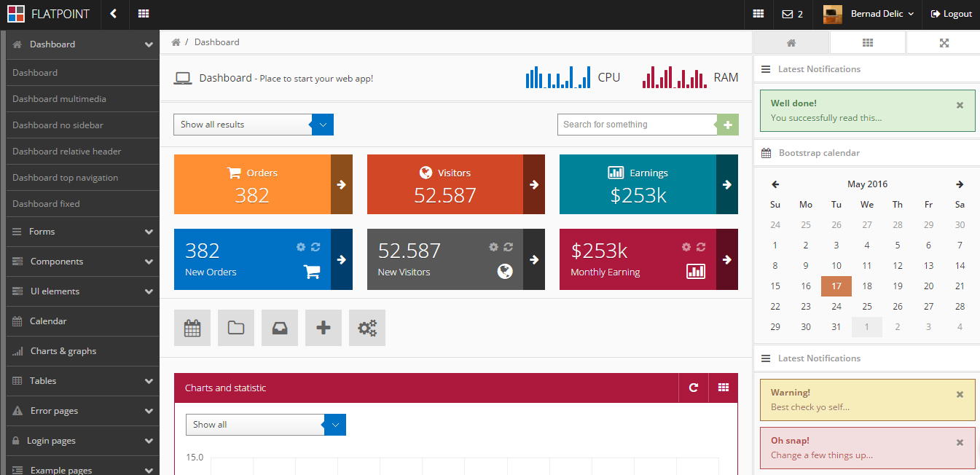The width and height of the screenshot is (980, 475).
Task: Switch to the right panel home tab
Action: [791, 43]
